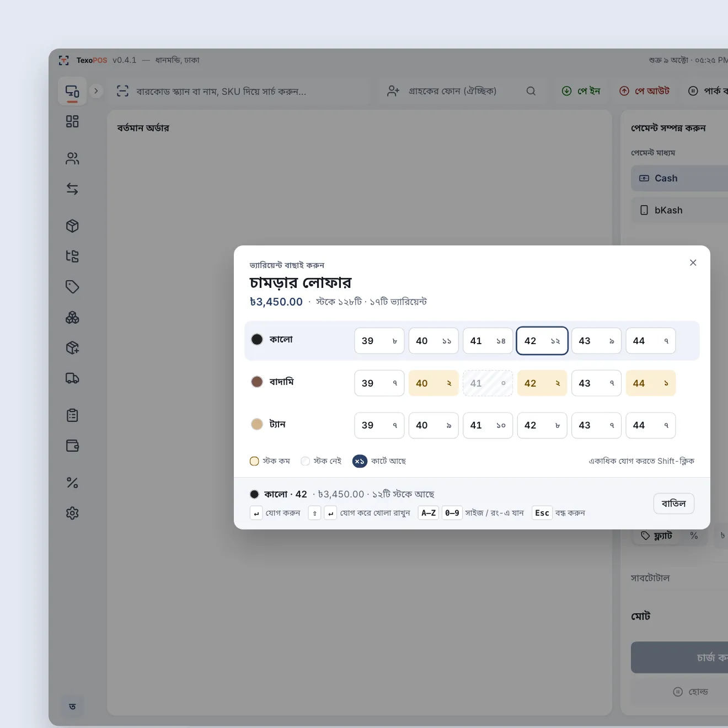Viewport: 728px width, 728px height.
Task: Open settings with the gear icon
Action: (72, 513)
